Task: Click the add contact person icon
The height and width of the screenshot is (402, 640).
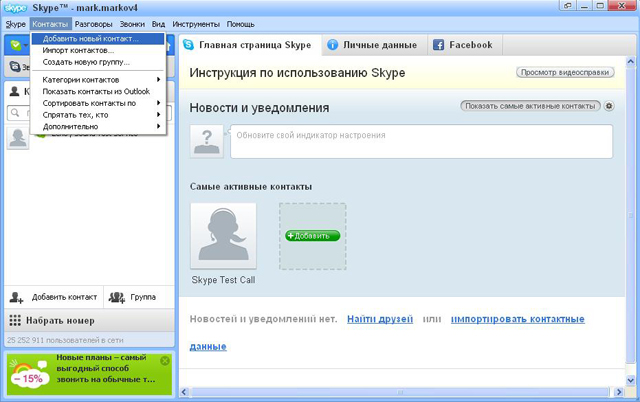Action: tap(16, 297)
